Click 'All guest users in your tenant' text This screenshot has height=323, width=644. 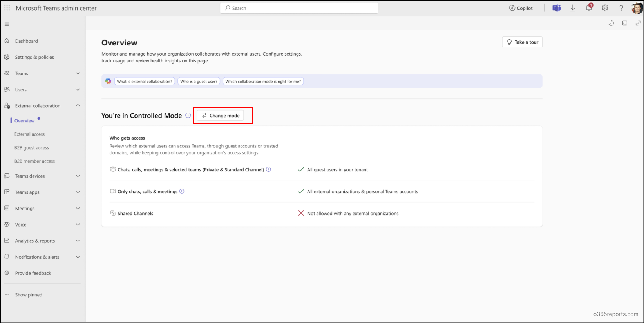click(337, 170)
